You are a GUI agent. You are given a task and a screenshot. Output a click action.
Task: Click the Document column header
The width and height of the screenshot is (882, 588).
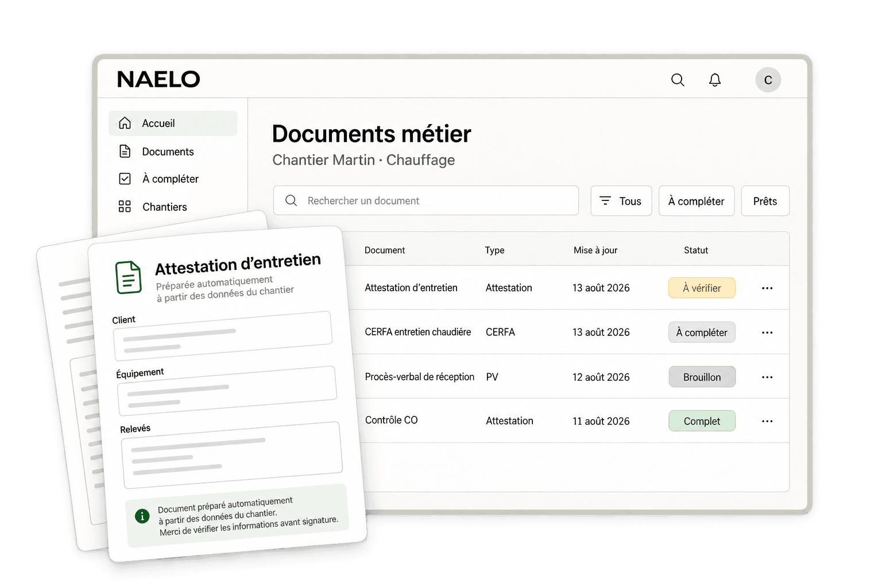click(x=385, y=250)
